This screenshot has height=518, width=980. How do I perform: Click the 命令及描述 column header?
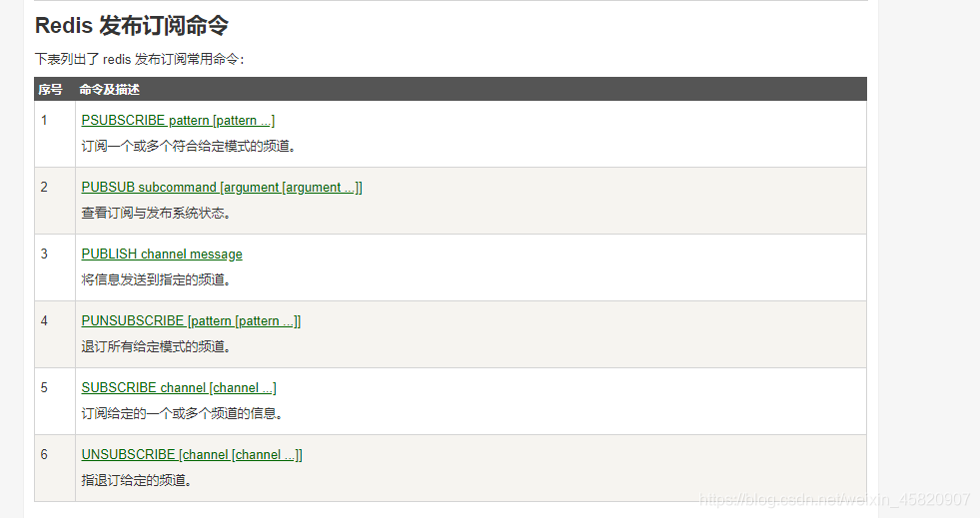point(109,90)
